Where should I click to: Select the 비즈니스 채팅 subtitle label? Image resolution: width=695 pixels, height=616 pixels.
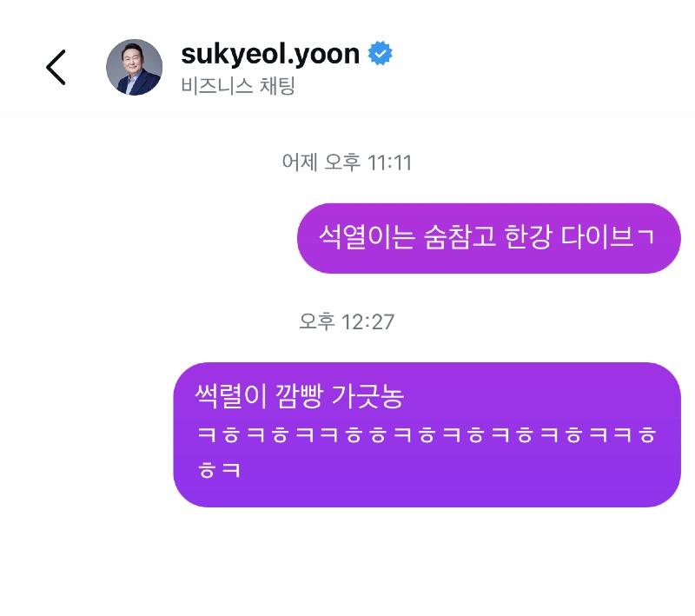point(238,85)
